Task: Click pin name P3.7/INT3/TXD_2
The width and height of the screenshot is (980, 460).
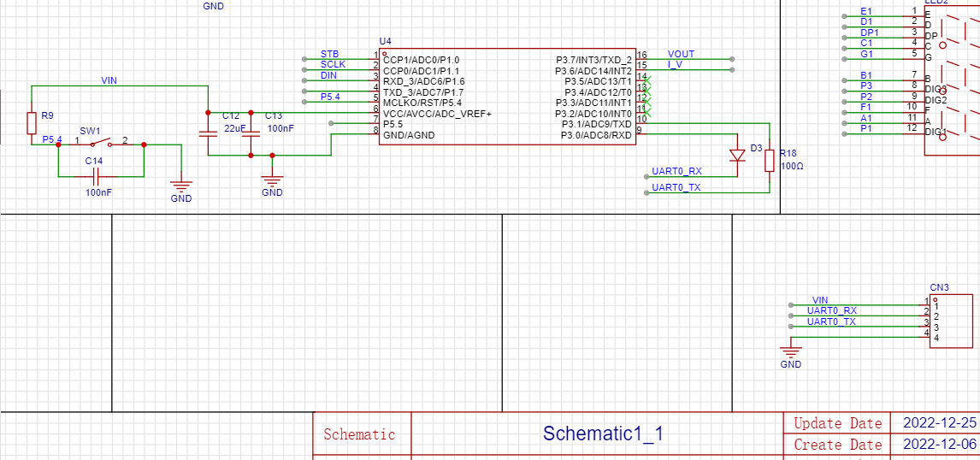Action: click(x=593, y=60)
